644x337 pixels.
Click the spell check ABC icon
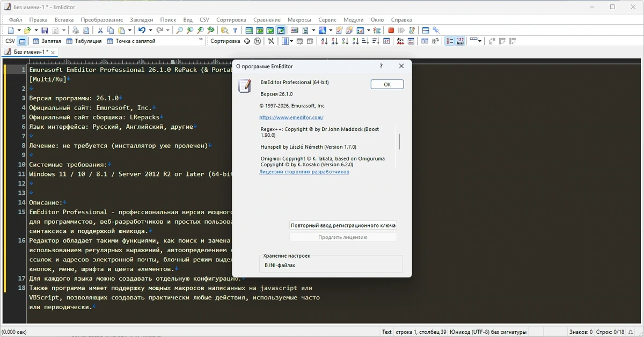(295, 31)
